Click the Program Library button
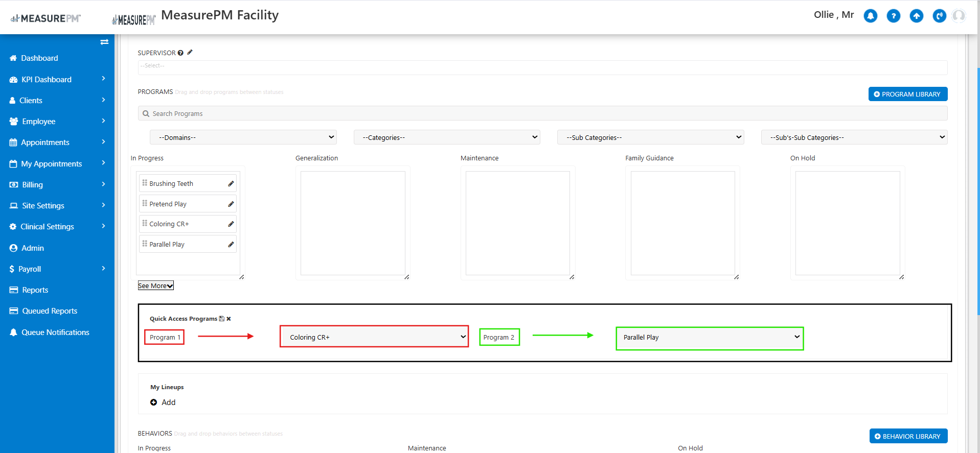This screenshot has width=980, height=453. [x=908, y=94]
